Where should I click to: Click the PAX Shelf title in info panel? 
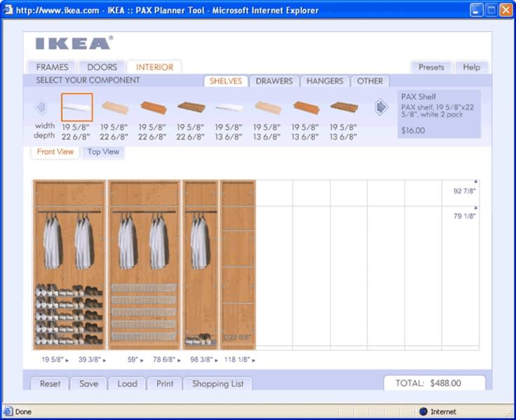(419, 97)
